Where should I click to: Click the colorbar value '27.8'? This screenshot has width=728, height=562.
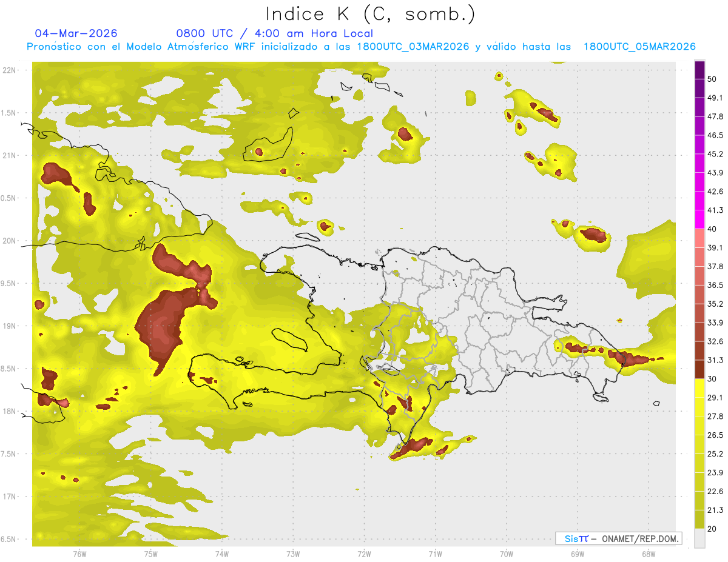pos(715,416)
